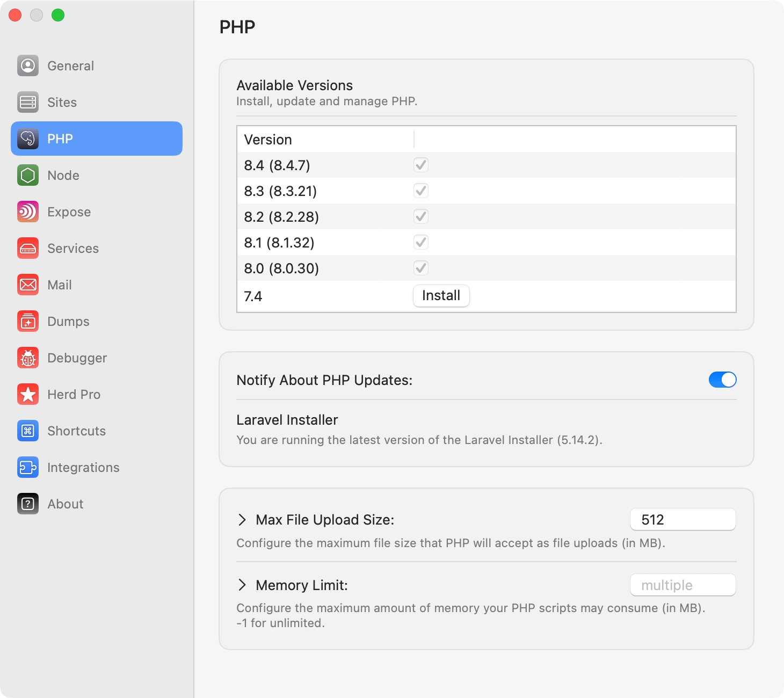Screen dimensions: 784x698
Task: Open the Expose icon in sidebar
Action: (x=28, y=212)
